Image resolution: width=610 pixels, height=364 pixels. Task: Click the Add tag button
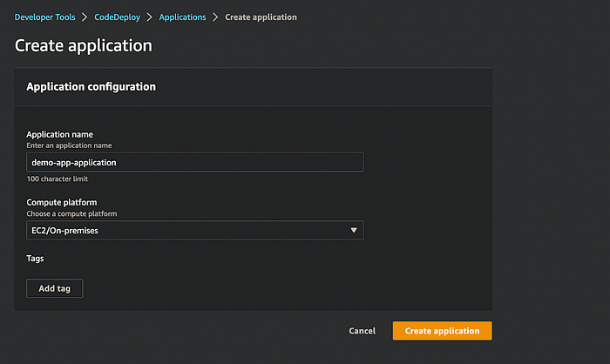click(x=54, y=288)
